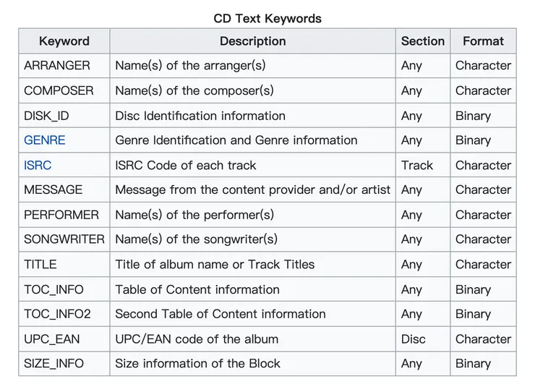
Task: Select the DISK_ID keyword cell
Action: 48,116
